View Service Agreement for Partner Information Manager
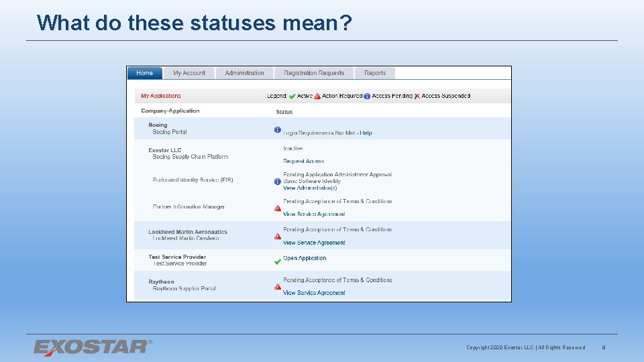This screenshot has width=644, height=362. [x=314, y=215]
